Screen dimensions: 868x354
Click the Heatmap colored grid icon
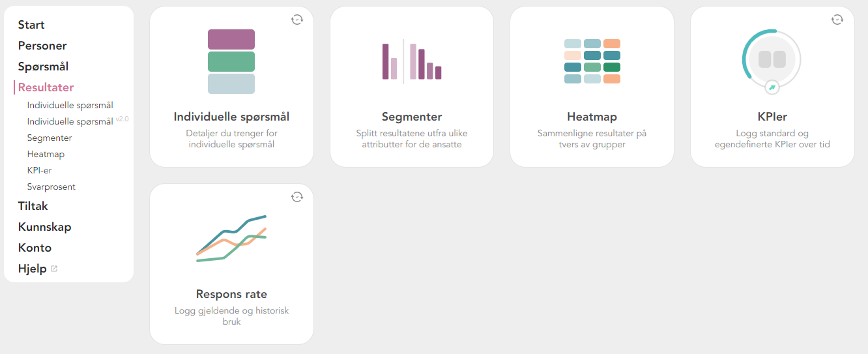click(592, 61)
